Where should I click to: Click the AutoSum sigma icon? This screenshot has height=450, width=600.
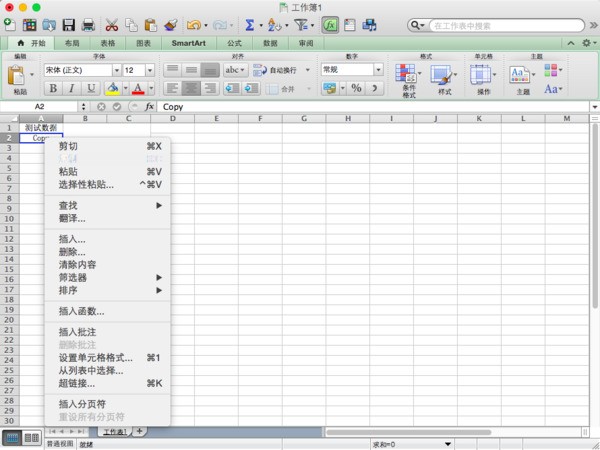click(249, 24)
